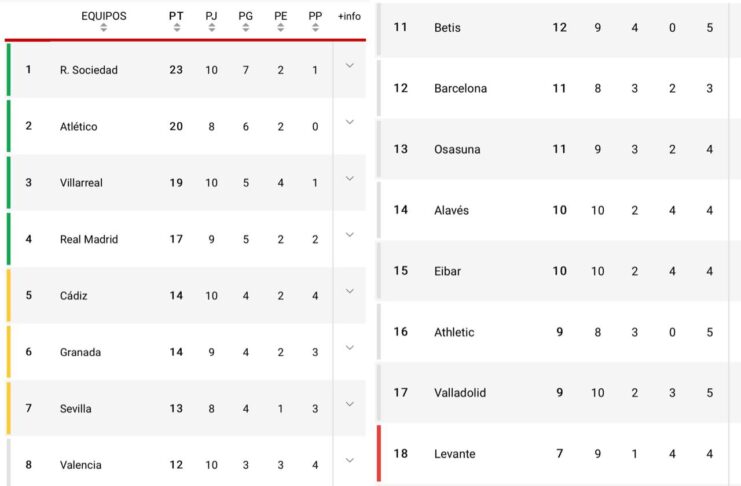Expand R. Sociedad row details chevron

point(349,66)
